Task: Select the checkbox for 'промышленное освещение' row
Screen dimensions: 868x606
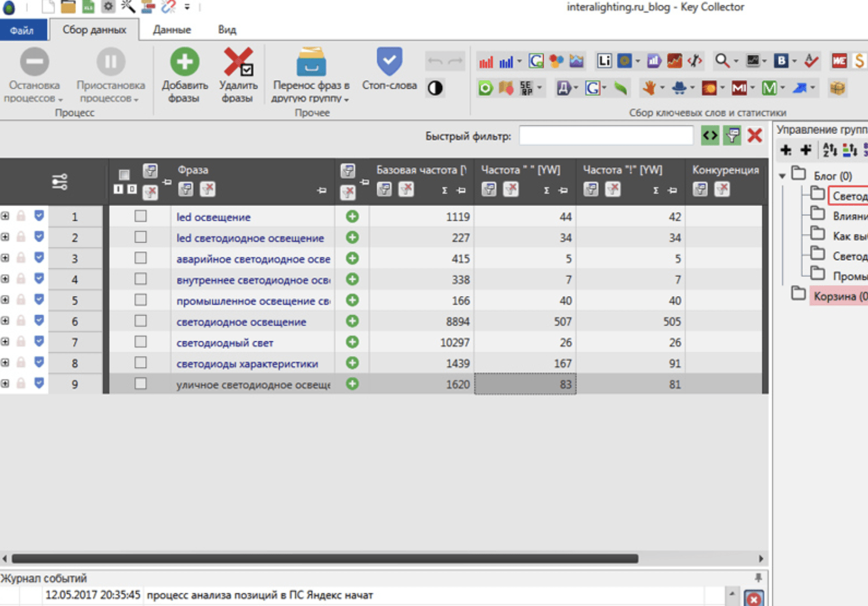Action: pos(140,300)
